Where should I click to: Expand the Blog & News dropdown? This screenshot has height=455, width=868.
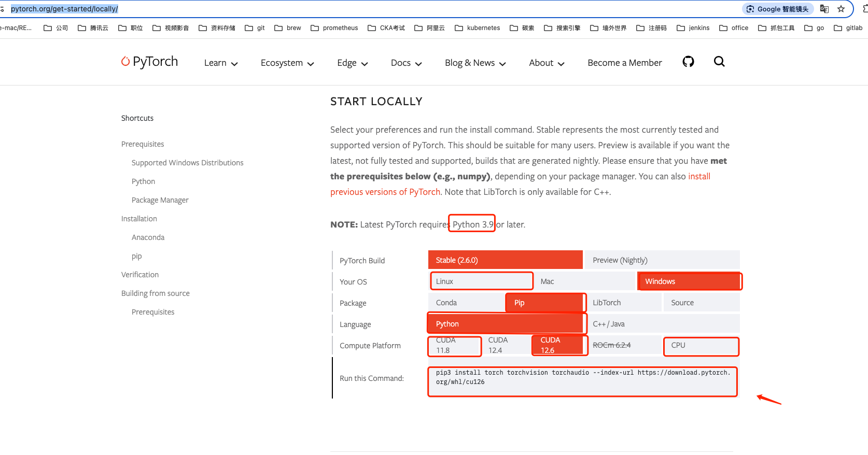tap(475, 63)
